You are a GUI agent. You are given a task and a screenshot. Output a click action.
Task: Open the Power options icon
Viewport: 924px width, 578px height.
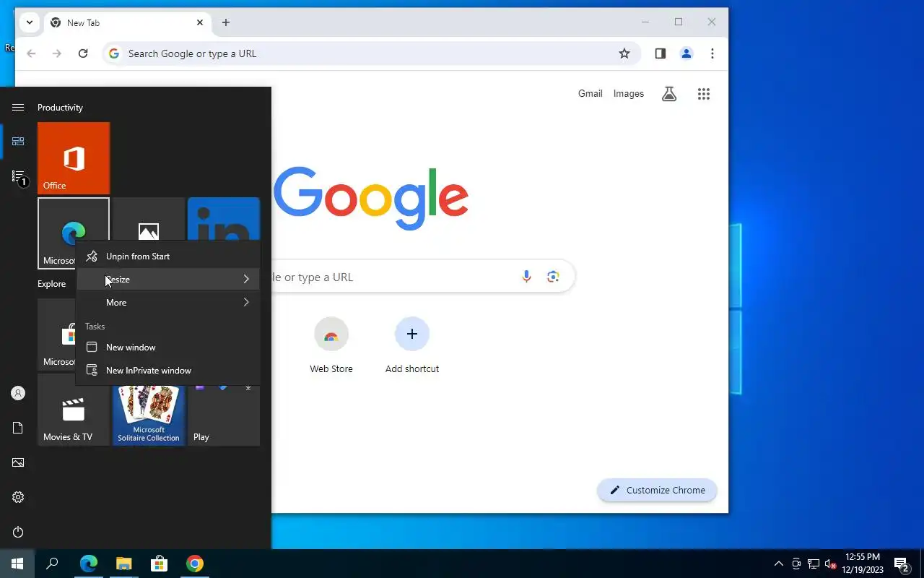[18, 532]
